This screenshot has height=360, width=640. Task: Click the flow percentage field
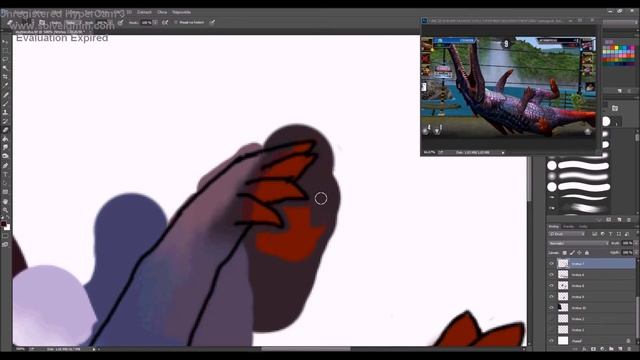point(146,22)
